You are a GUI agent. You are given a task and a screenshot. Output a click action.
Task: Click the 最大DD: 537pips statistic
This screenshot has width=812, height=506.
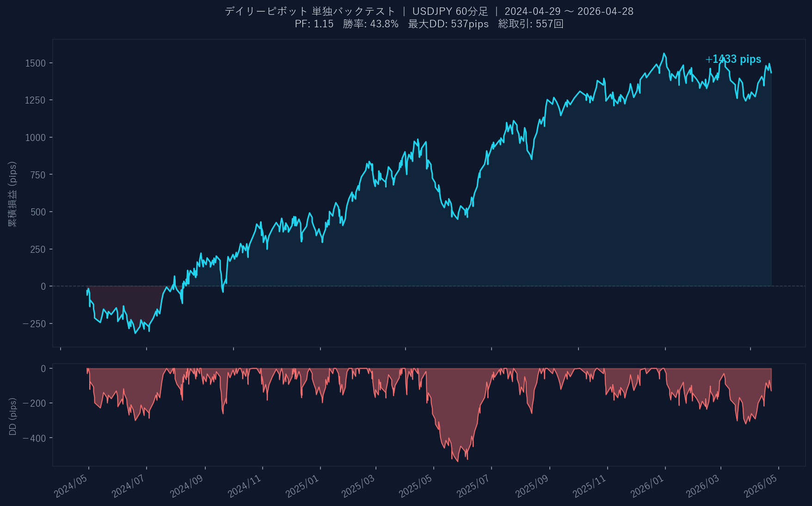[448, 24]
